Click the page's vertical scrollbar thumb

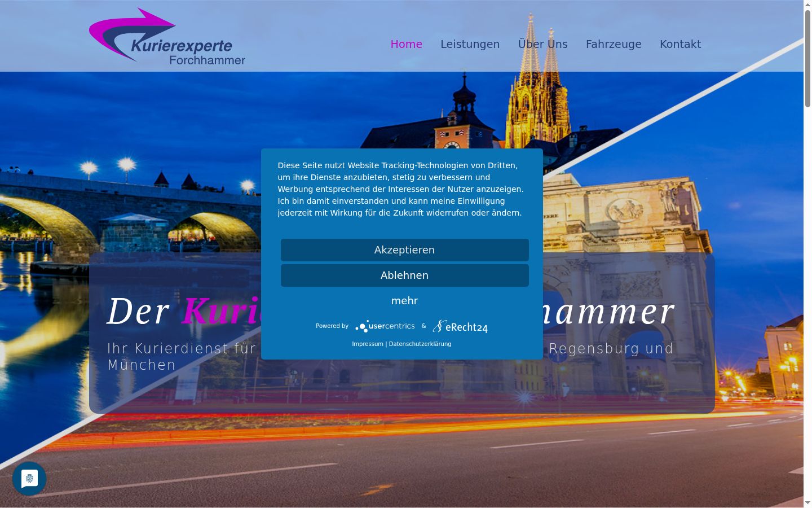807,58
